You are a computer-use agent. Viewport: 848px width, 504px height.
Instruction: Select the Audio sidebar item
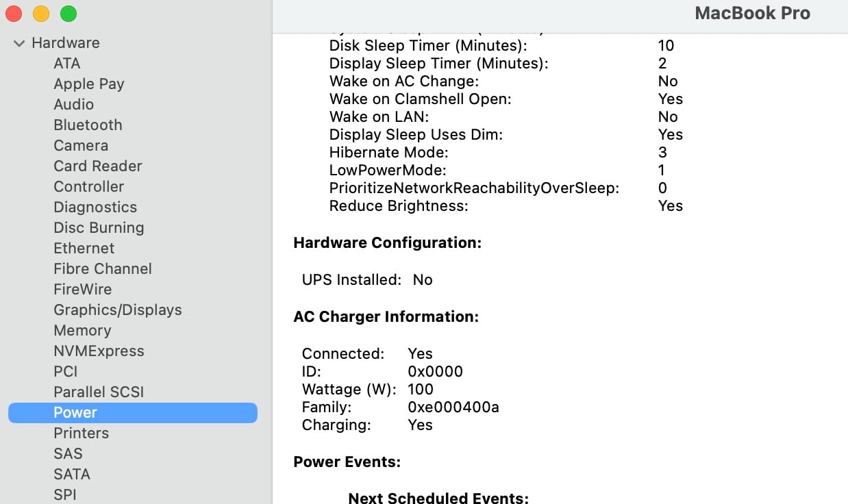coord(74,104)
